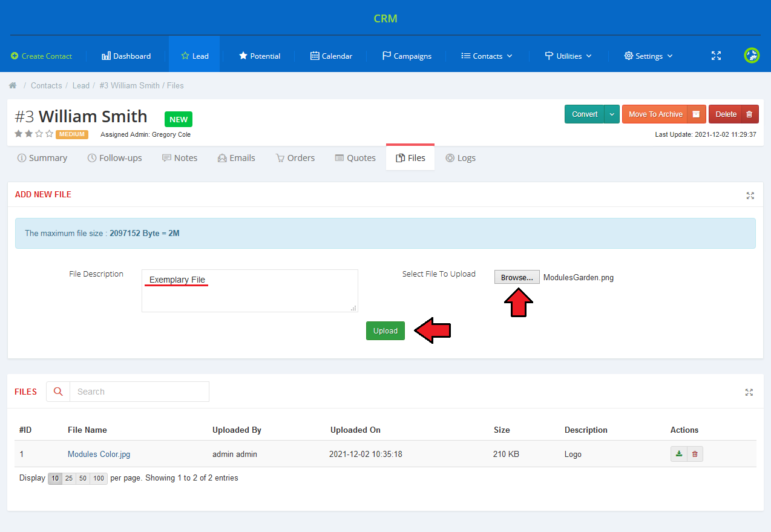Open the Quotes tab
Image resolution: width=771 pixels, height=532 pixels.
click(355, 158)
